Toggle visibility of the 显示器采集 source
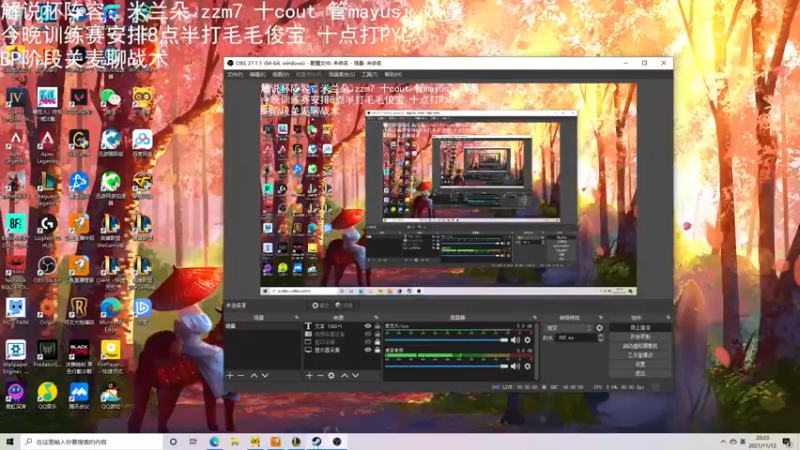This screenshot has height=450, width=800. click(x=367, y=350)
